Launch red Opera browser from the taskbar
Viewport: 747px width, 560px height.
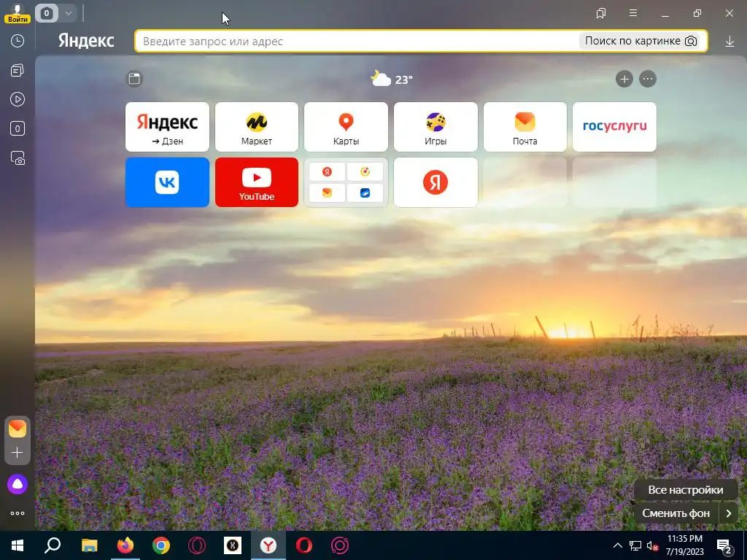[304, 545]
